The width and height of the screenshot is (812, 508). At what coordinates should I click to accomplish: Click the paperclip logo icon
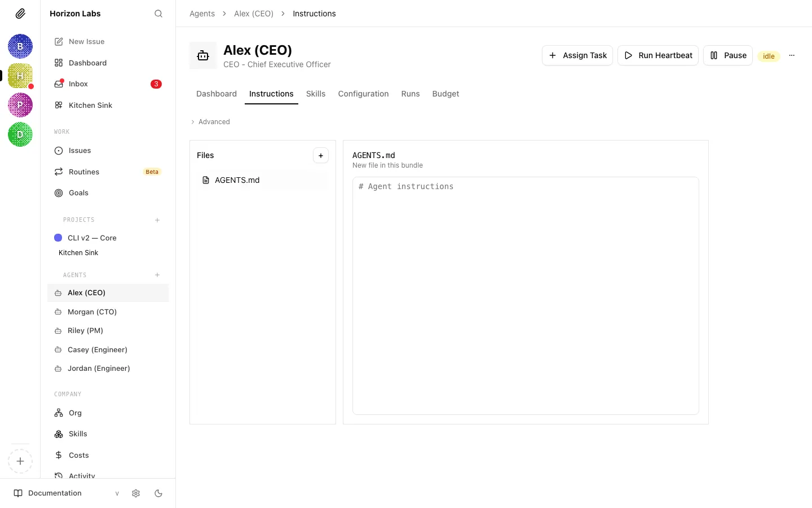(20, 14)
